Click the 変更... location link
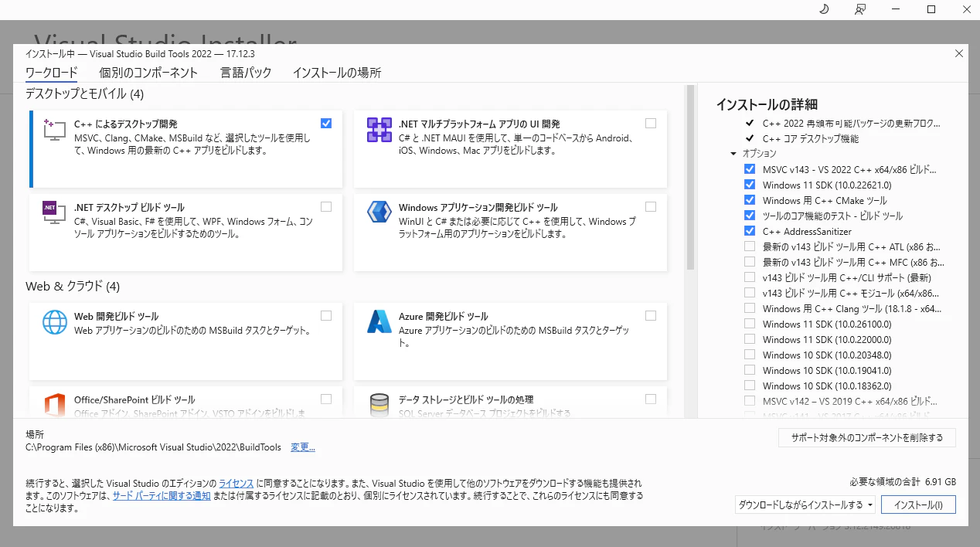This screenshot has height=547, width=980. [x=303, y=447]
